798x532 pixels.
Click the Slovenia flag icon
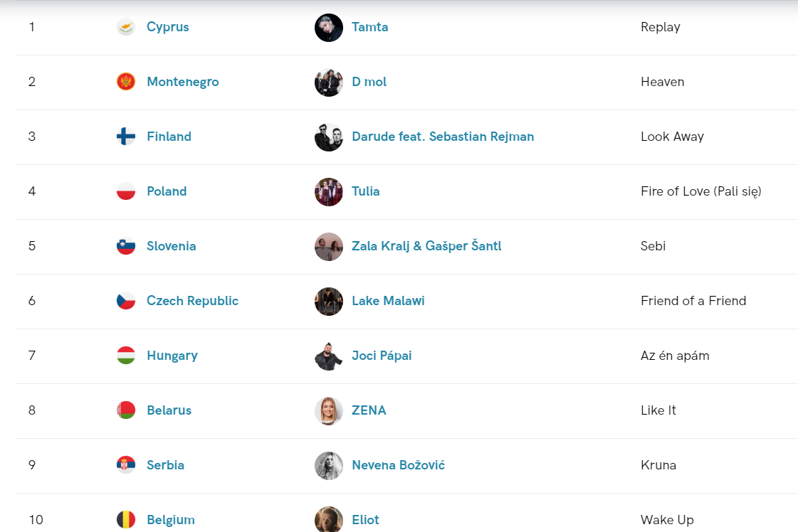[126, 246]
